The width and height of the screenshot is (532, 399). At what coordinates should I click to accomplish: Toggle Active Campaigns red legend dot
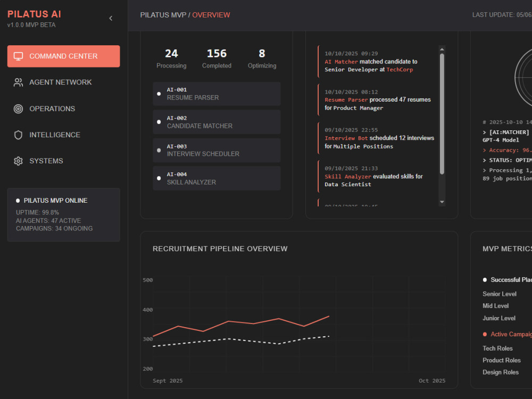click(x=485, y=335)
